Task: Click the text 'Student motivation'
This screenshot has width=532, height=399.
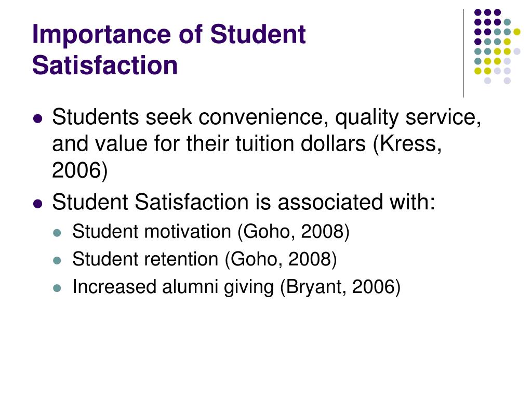Action: point(152,232)
